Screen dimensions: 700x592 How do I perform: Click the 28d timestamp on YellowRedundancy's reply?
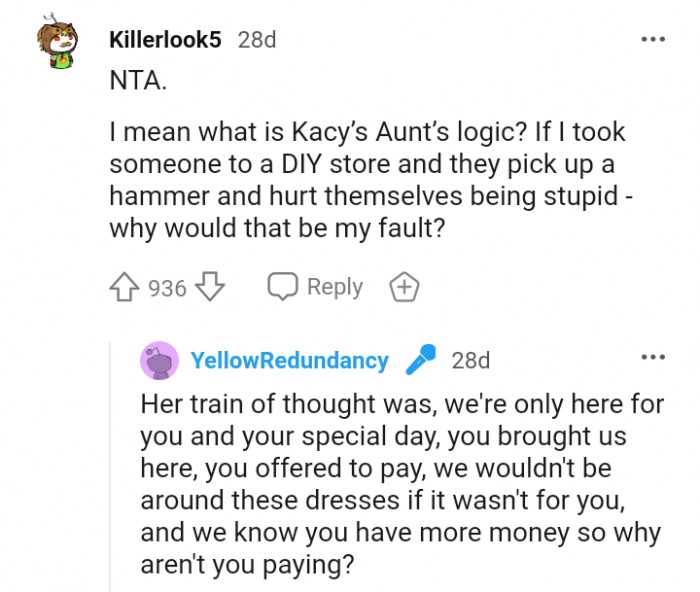471,360
